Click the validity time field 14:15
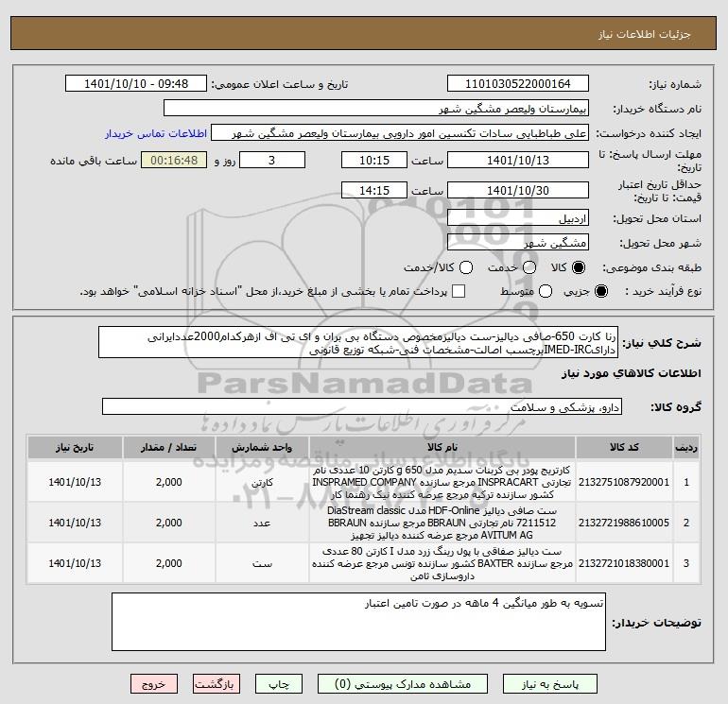Screen dimensions: 728x704 pos(374,190)
